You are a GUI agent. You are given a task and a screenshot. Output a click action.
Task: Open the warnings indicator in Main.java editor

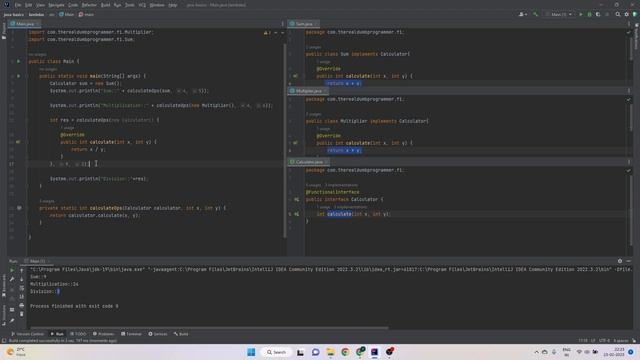point(267,33)
